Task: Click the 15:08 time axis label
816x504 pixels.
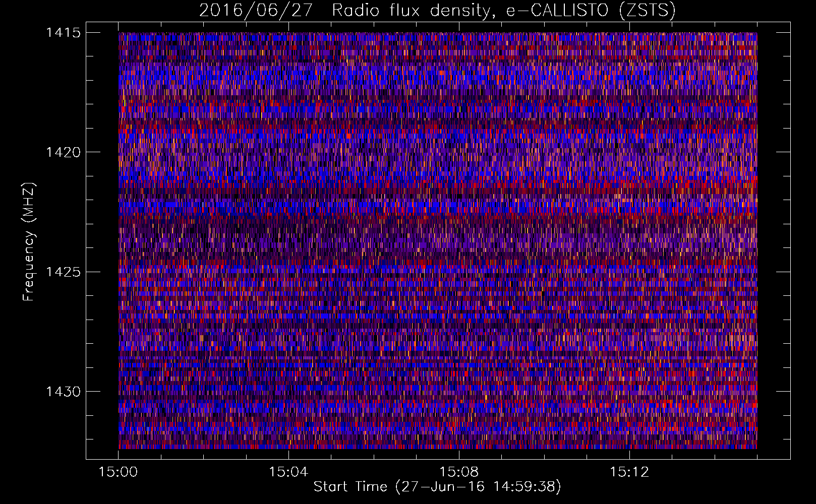Action: tap(459, 472)
